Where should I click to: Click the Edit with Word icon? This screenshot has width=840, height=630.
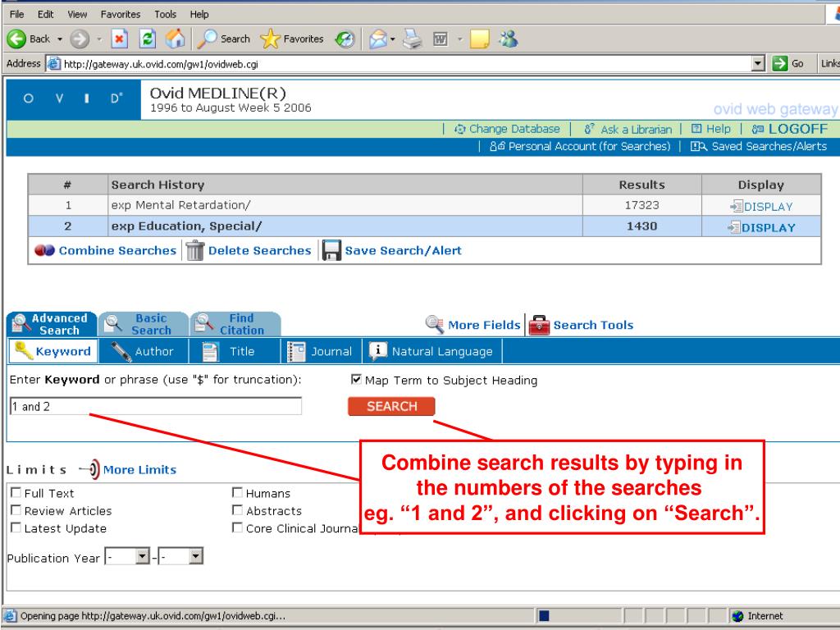[441, 39]
